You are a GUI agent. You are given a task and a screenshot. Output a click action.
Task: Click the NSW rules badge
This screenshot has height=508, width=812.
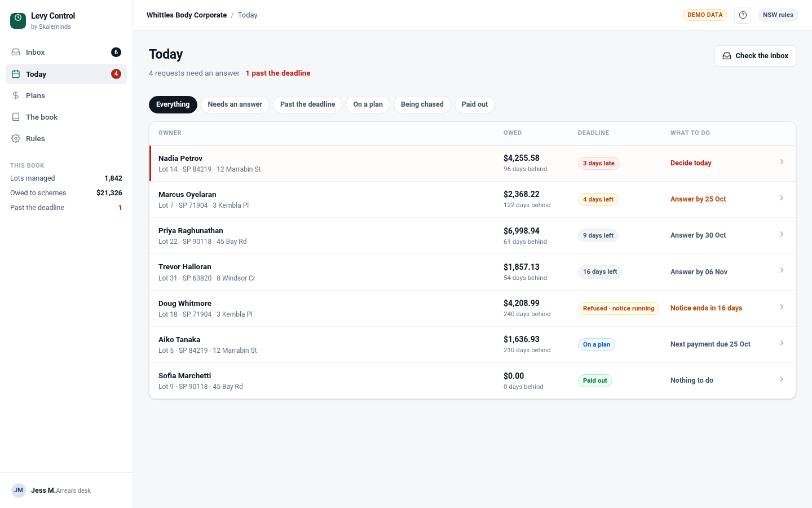coord(778,15)
